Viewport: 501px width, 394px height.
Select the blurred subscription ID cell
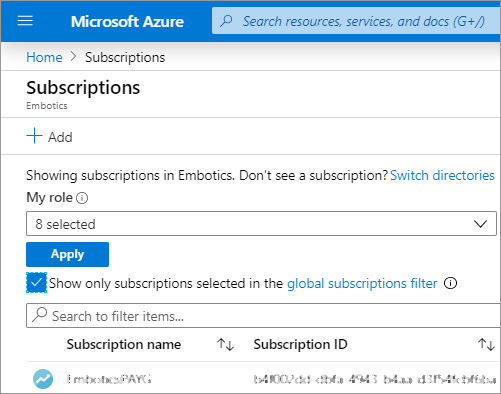375,379
